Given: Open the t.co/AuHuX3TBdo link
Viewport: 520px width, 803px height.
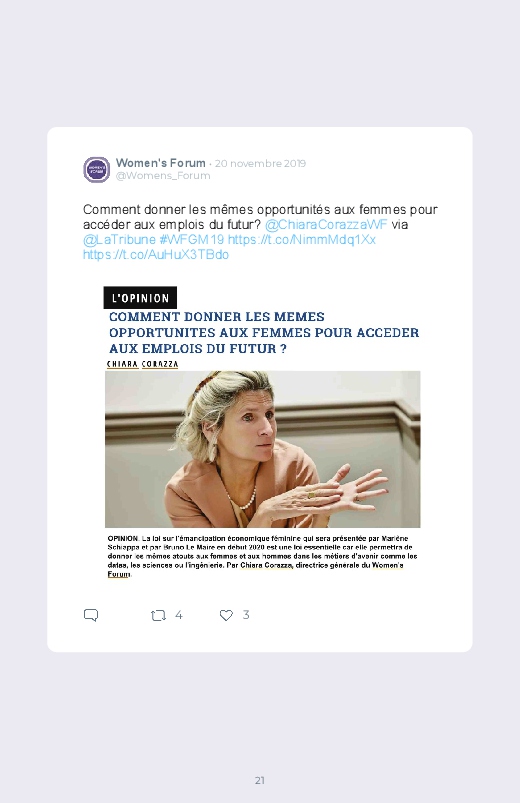Looking at the screenshot, I should click(x=156, y=255).
